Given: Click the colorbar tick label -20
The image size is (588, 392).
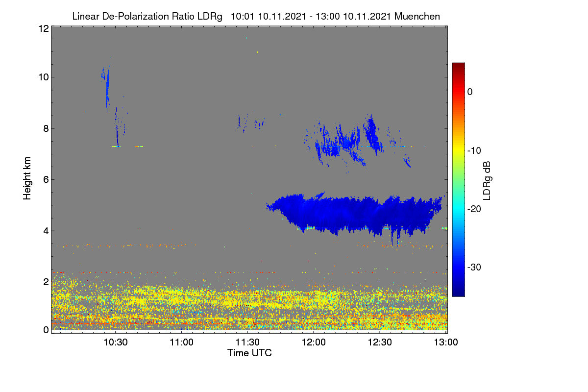Looking at the screenshot, I should [x=475, y=209].
